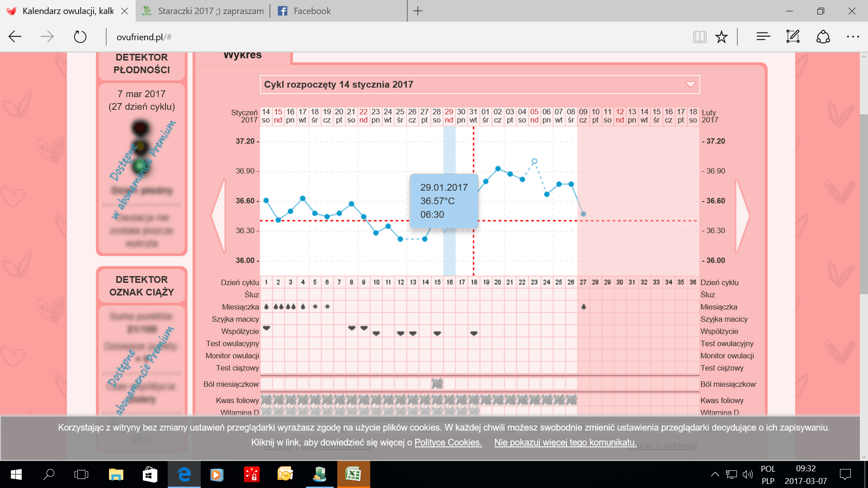Viewport: 868px width, 488px height.
Task: Click the taskbar clock 09:32
Action: [x=806, y=469]
